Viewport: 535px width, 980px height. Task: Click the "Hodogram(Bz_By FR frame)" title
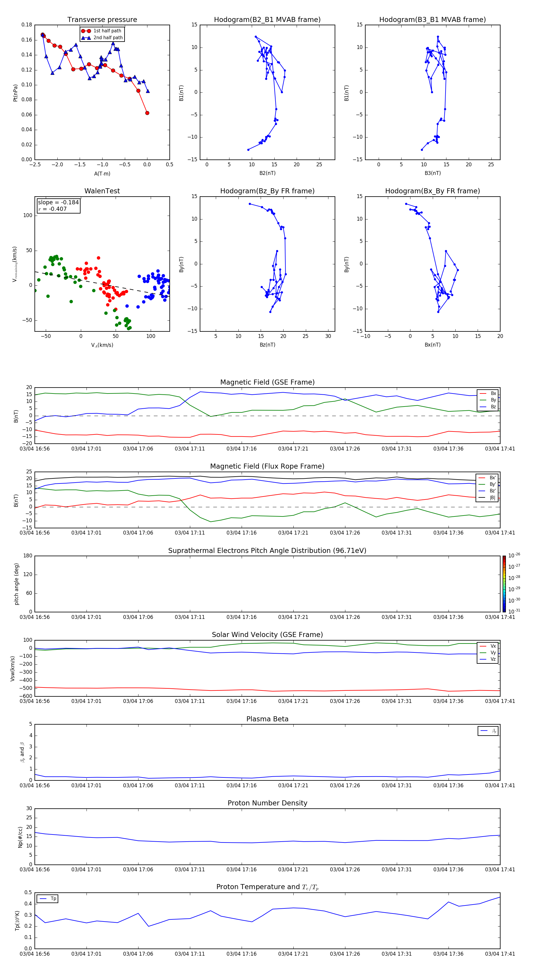pyautogui.click(x=267, y=191)
